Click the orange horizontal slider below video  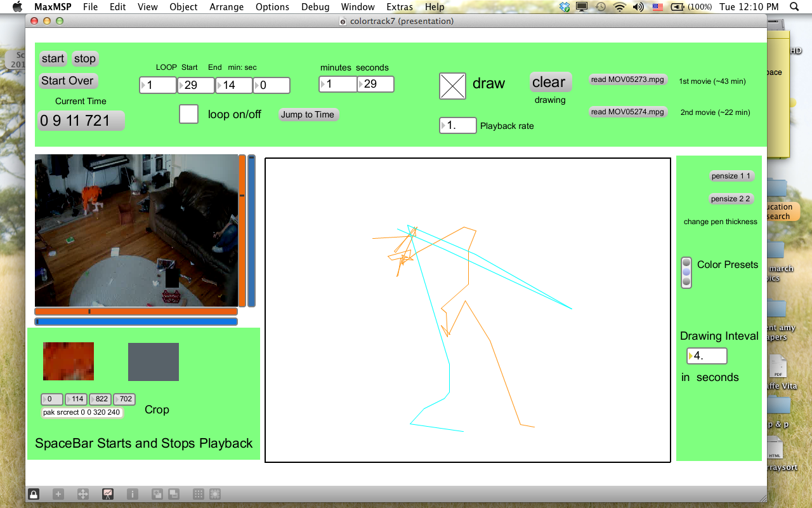point(136,312)
